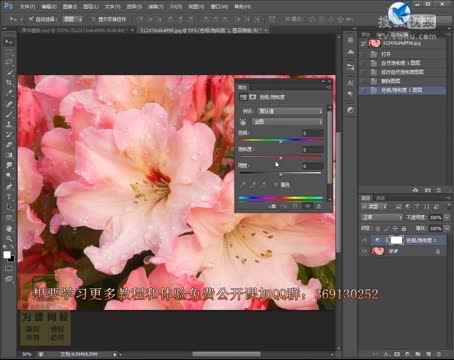This screenshot has width=454, height=360.
Task: Hide the Hue/Saturation 1 adjustment layer
Action: pyautogui.click(x=364, y=240)
